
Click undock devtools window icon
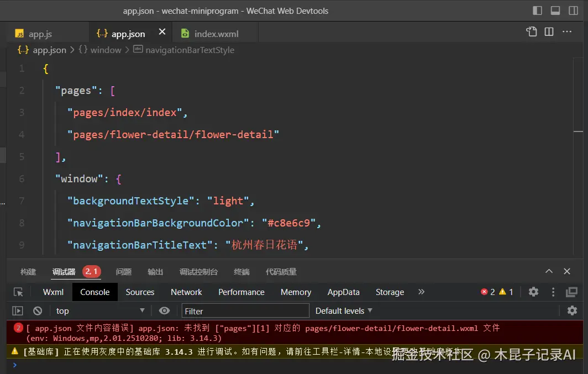pos(572,292)
